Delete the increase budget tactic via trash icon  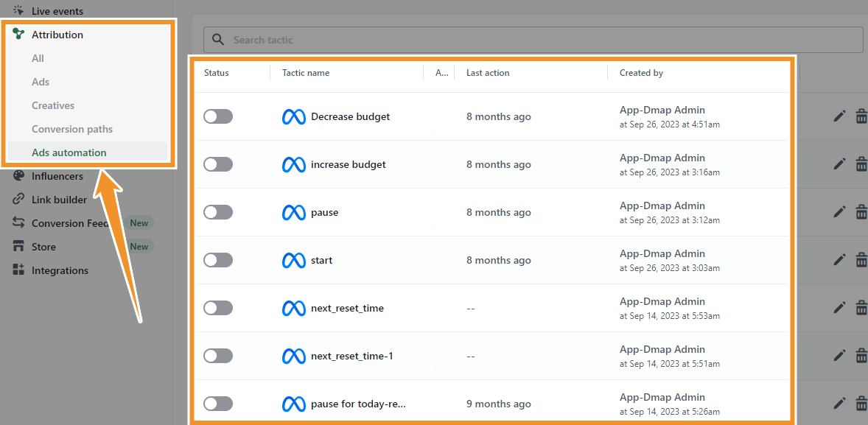[861, 164]
